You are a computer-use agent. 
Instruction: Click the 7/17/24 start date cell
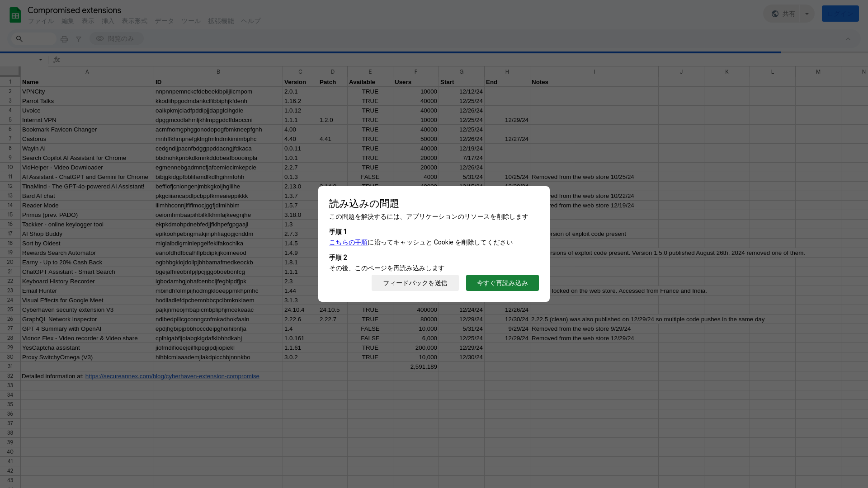(x=462, y=158)
